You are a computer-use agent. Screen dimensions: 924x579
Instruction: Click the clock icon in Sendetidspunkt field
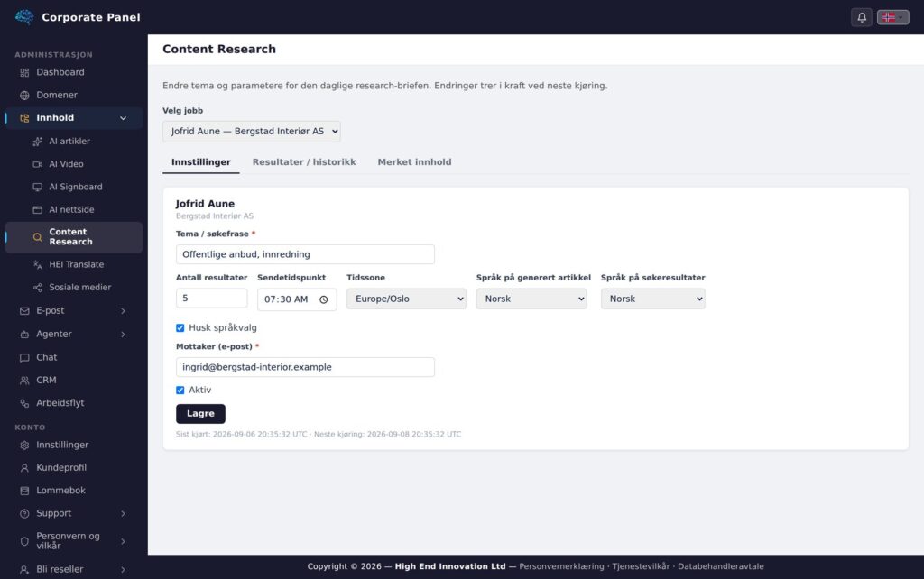coord(324,299)
